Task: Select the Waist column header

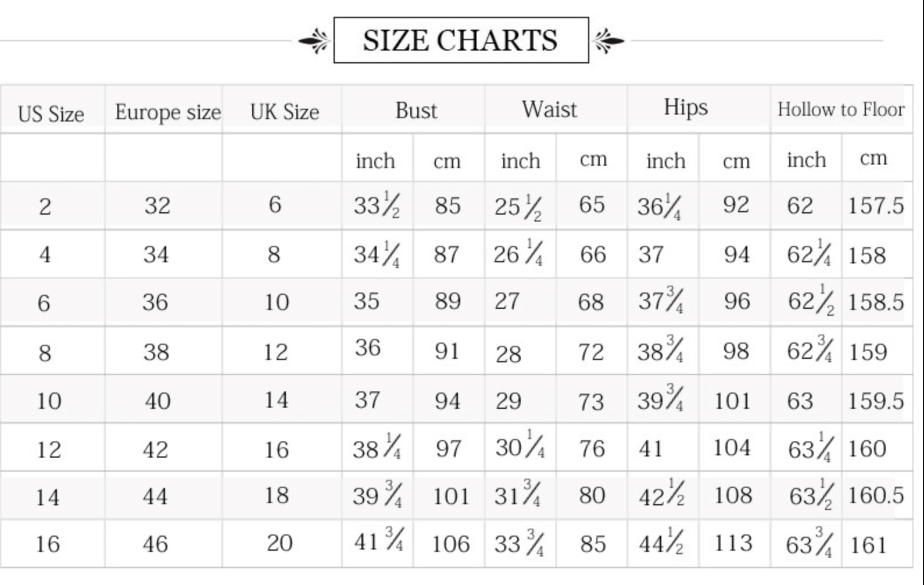Action: point(549,109)
